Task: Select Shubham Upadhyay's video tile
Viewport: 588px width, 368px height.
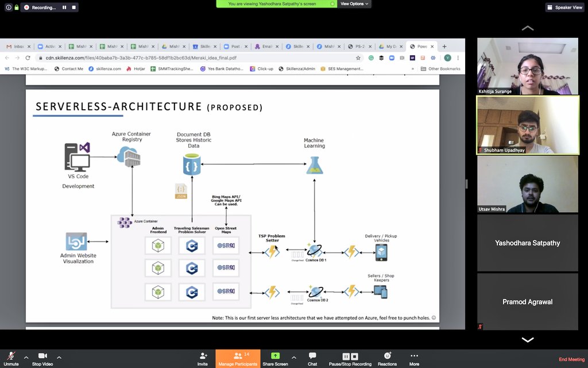Action: [527, 125]
